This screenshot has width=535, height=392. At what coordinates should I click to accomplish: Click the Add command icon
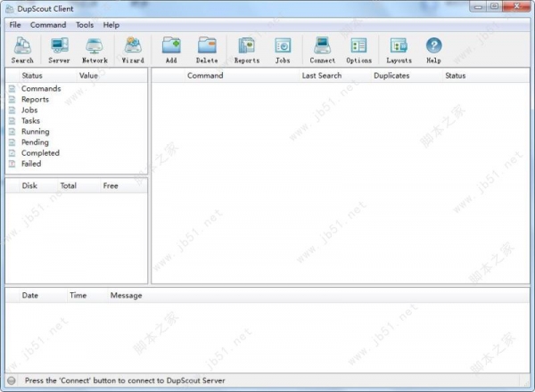[171, 45]
